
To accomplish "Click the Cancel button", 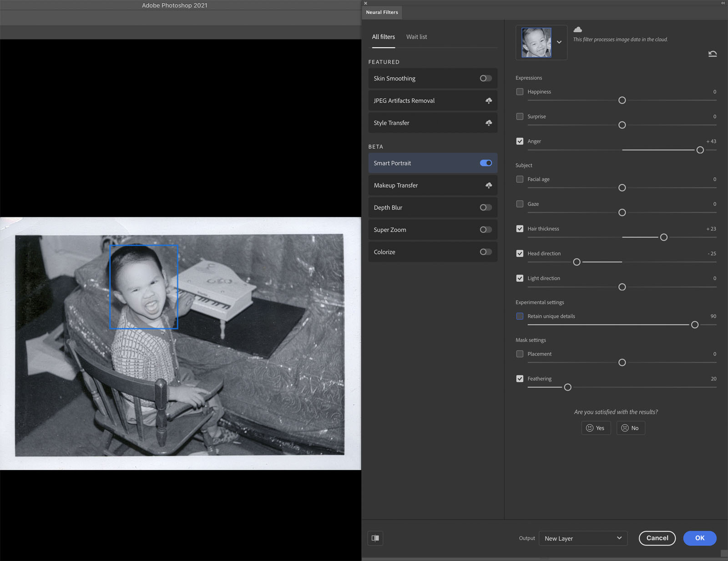I will [657, 538].
